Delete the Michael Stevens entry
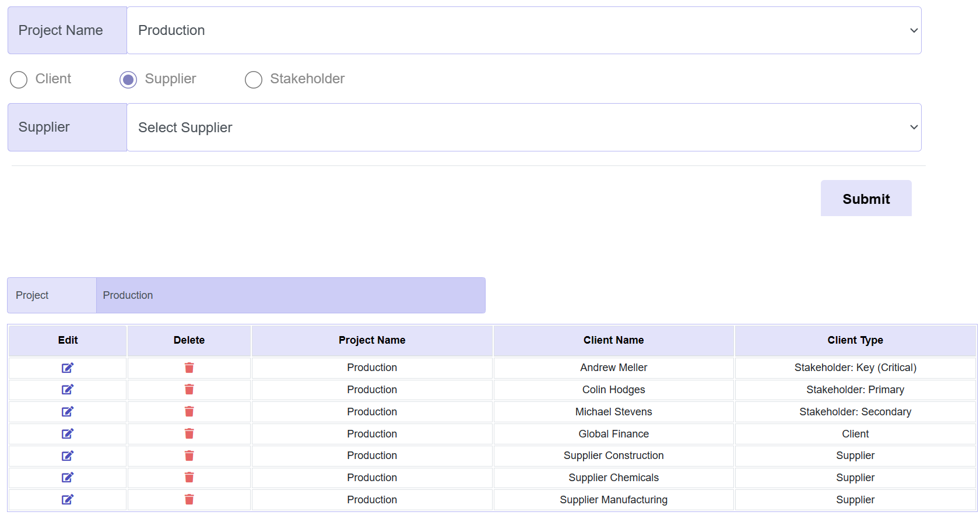The width and height of the screenshot is (980, 519). click(x=189, y=412)
